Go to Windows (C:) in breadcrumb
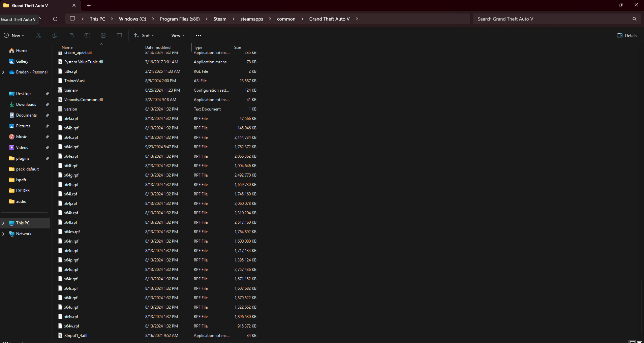This screenshot has height=343, width=644. point(132,19)
